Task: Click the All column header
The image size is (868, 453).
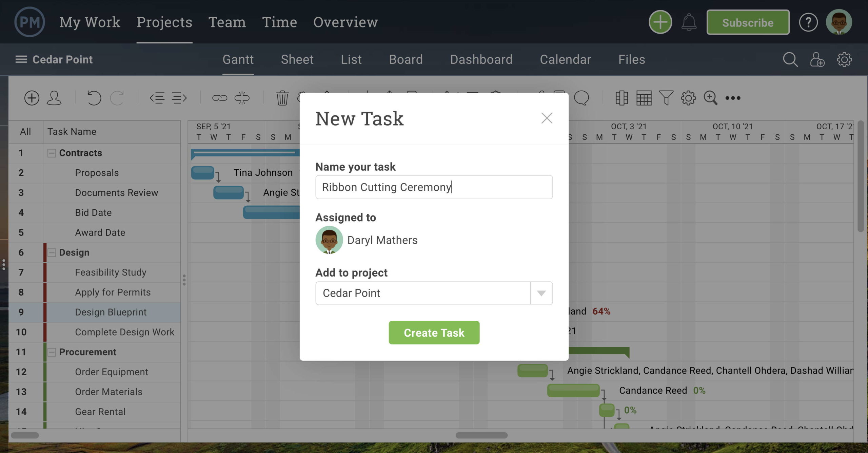Action: (x=25, y=132)
